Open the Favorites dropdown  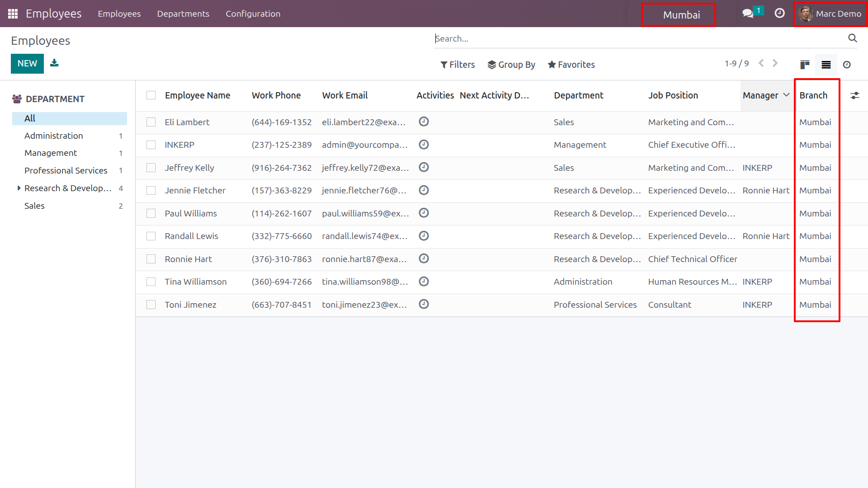[x=571, y=65]
